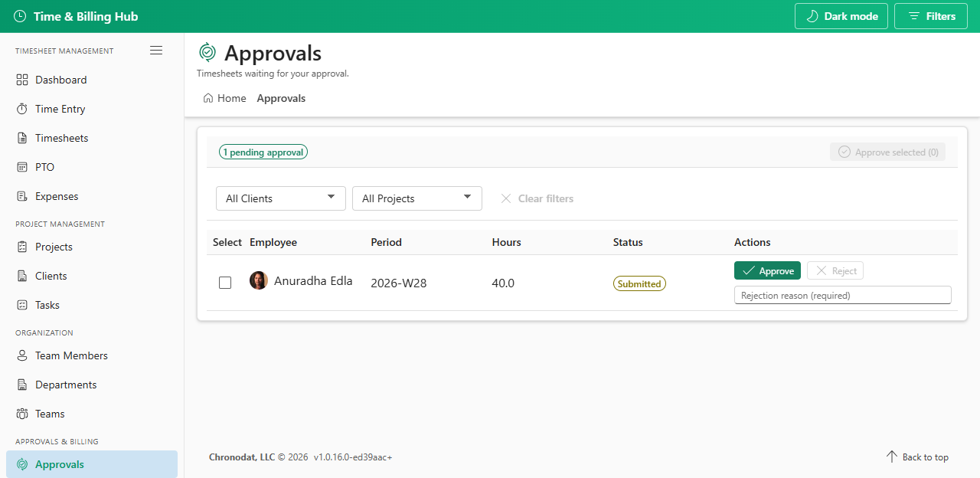Click Time & Billing Hub title
Viewport: 980px width, 478px height.
click(x=86, y=16)
